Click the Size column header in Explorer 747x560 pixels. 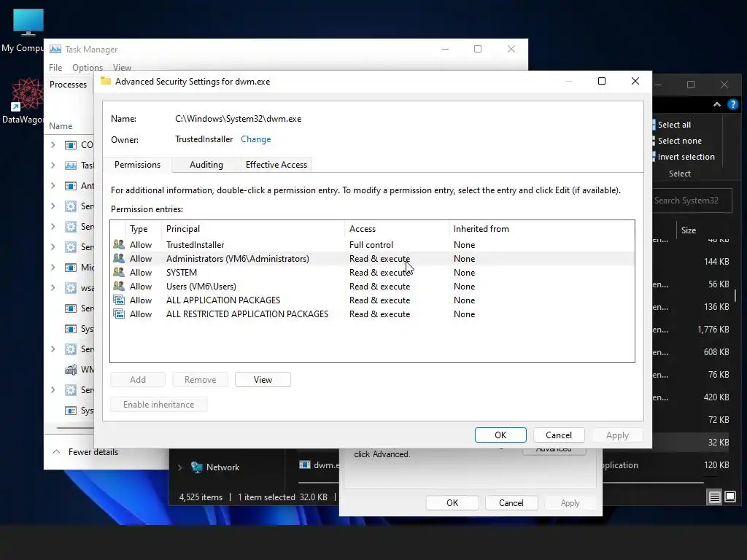[x=689, y=230]
